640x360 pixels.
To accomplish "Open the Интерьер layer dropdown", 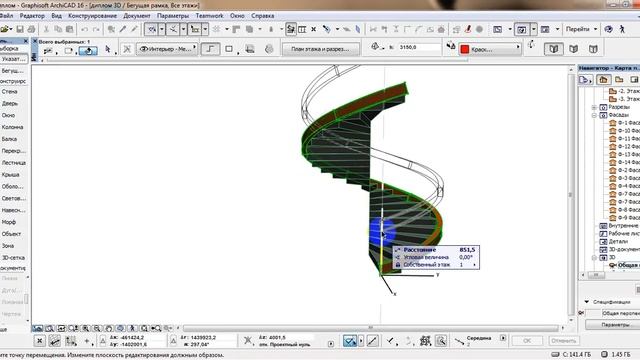I will coord(167,49).
